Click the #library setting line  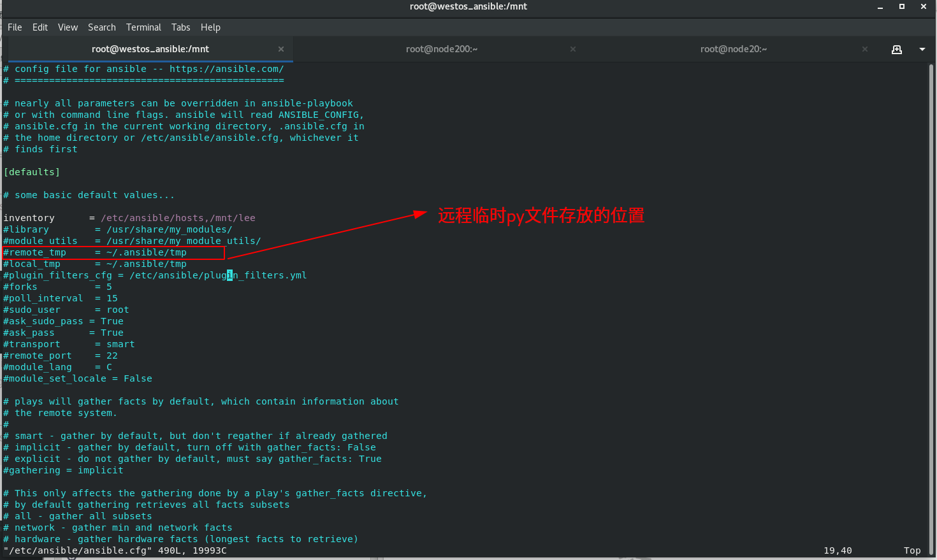click(x=118, y=229)
